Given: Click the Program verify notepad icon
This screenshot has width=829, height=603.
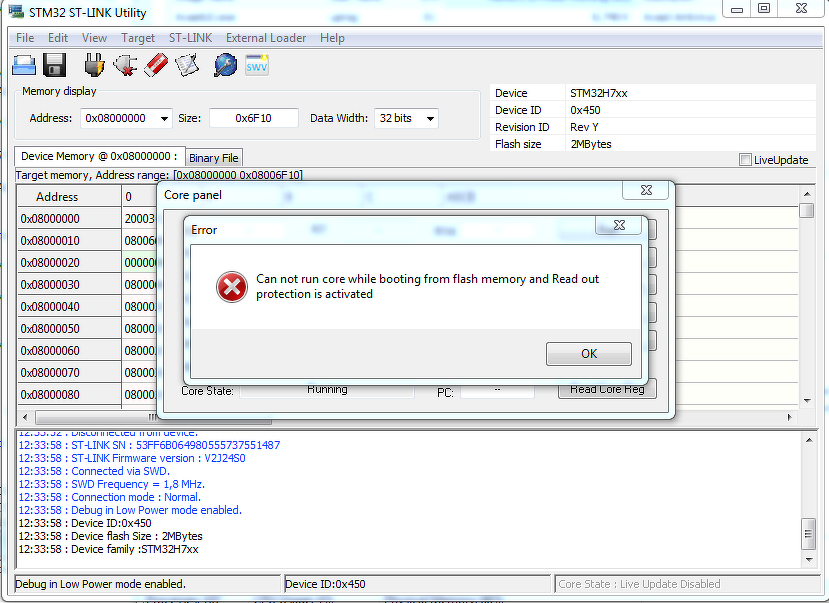Looking at the screenshot, I should point(187,65).
